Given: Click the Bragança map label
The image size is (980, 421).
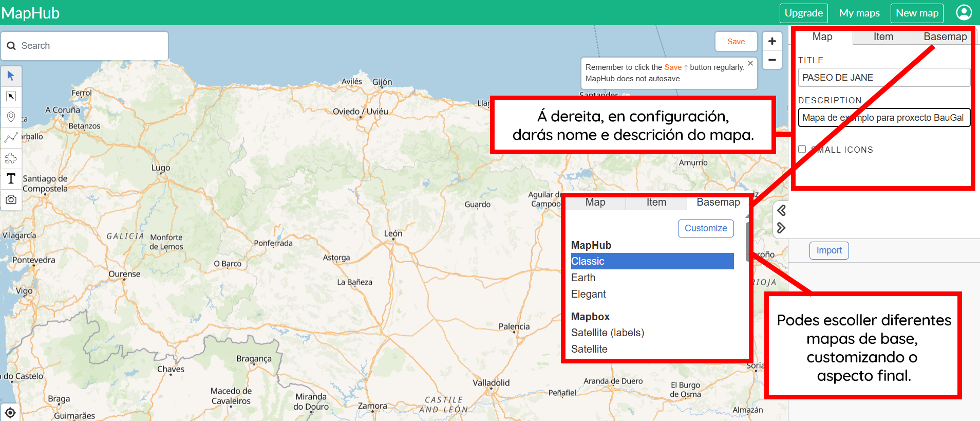Looking at the screenshot, I should pyautogui.click(x=254, y=359).
